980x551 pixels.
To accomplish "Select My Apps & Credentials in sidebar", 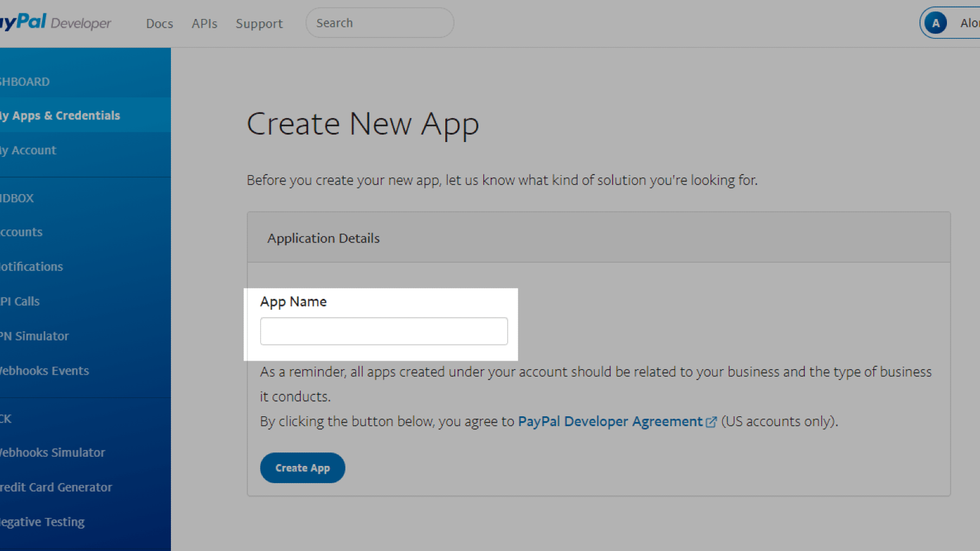I will coord(61,115).
